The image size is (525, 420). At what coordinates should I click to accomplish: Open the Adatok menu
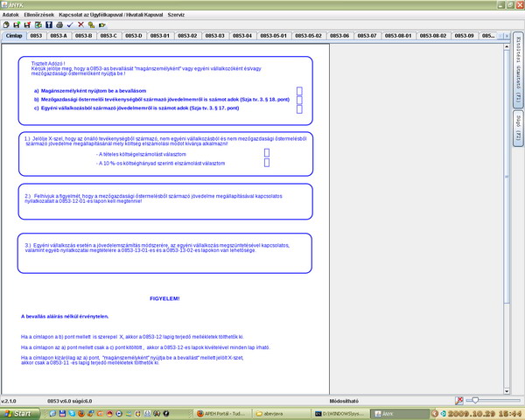coord(11,15)
